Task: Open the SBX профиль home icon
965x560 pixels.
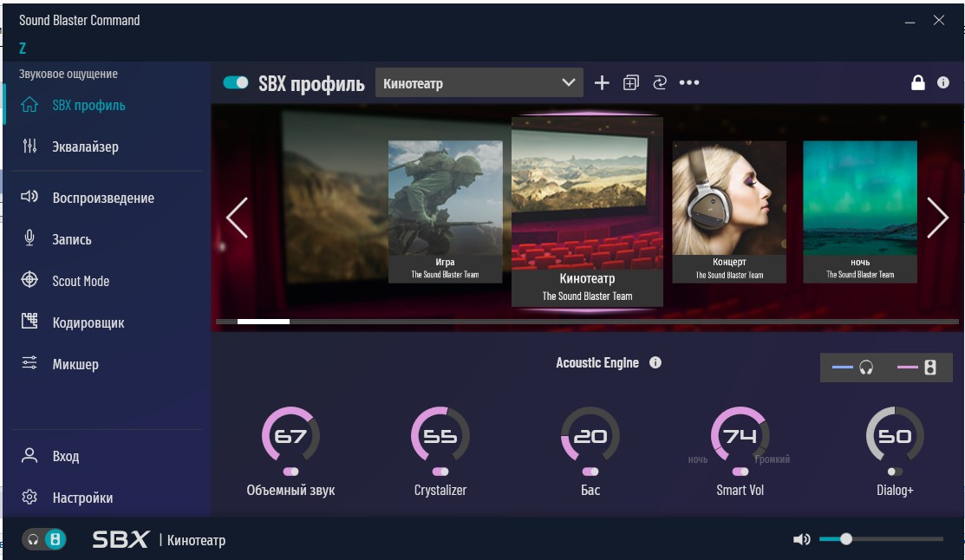Action: 29,105
